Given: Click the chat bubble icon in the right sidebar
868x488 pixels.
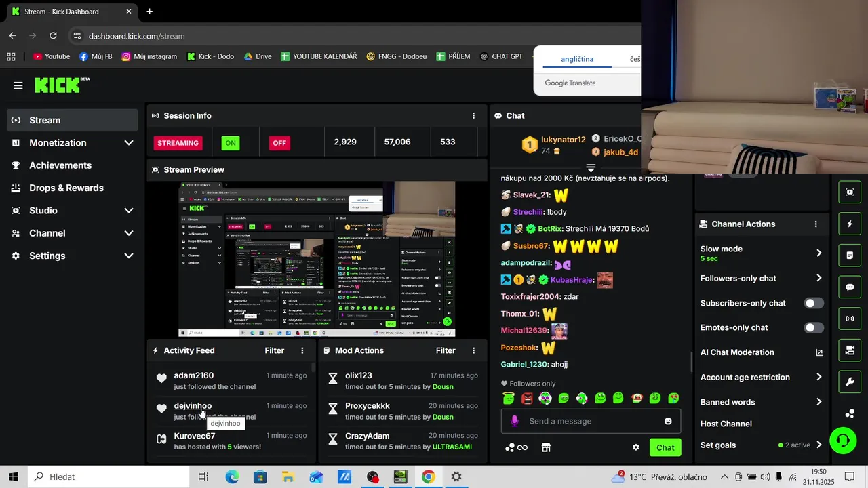Looking at the screenshot, I should [850, 287].
